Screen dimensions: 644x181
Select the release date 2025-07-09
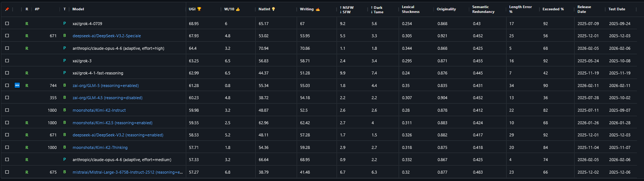tap(588, 24)
